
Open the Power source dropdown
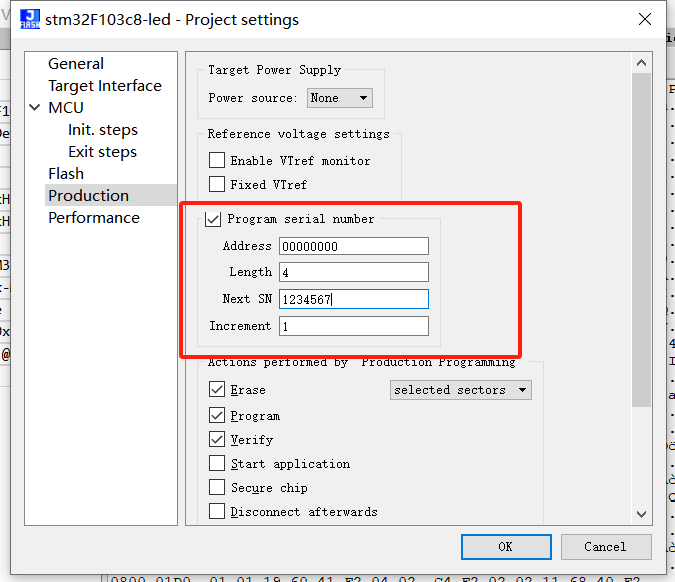[x=340, y=98]
